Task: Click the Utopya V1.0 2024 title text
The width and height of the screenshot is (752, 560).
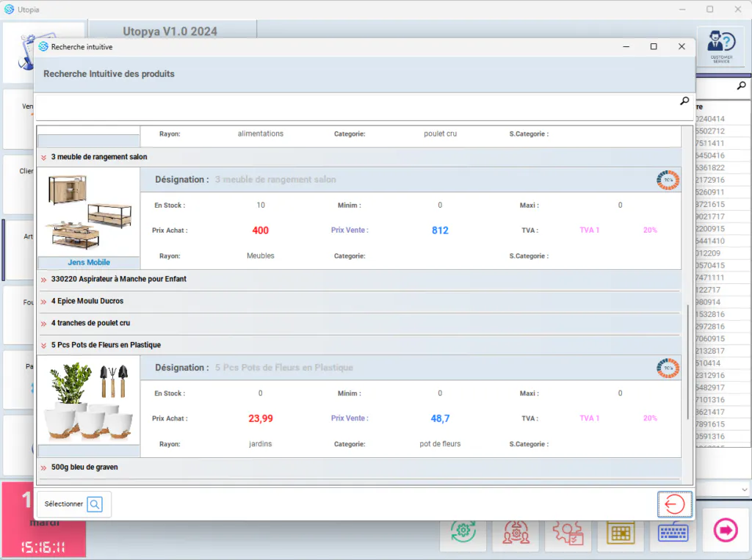Action: [x=170, y=31]
